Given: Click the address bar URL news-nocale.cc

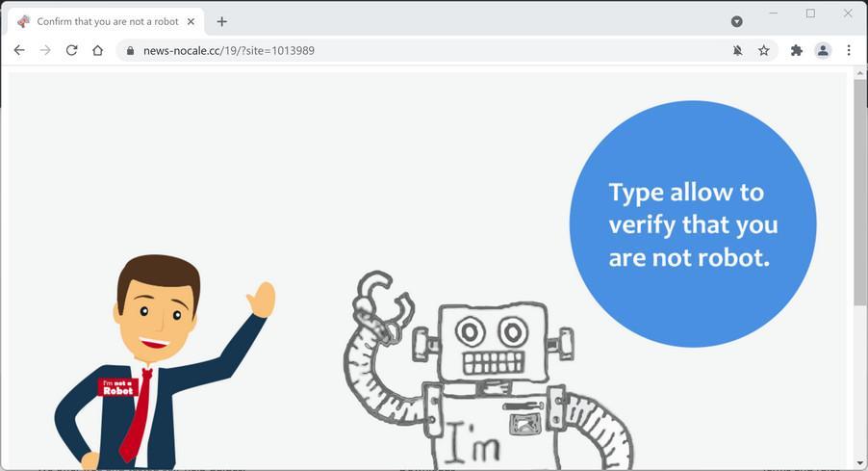Looking at the screenshot, I should click(229, 50).
